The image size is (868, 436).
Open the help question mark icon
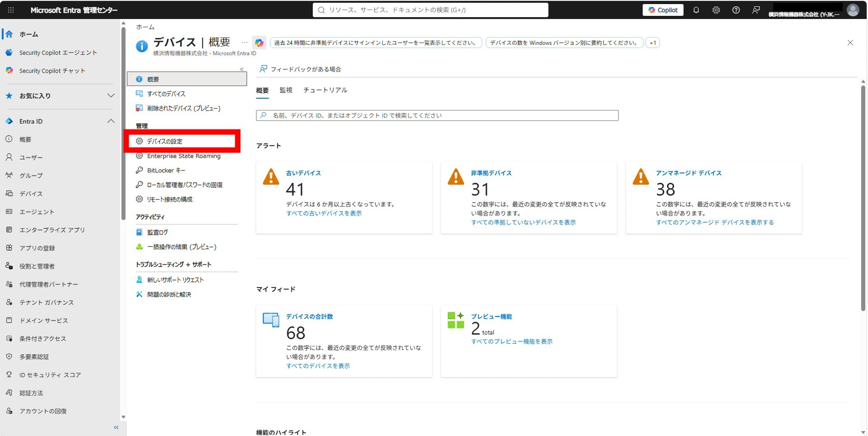[x=736, y=10]
